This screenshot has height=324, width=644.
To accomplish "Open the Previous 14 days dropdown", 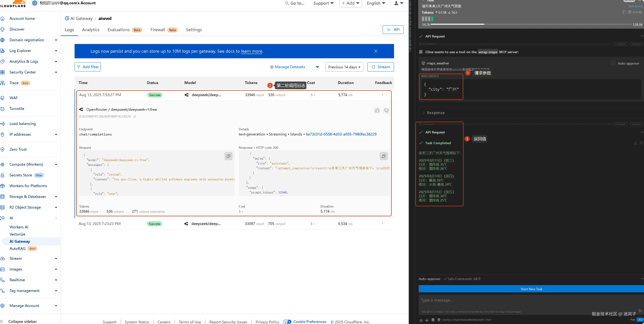I will tap(344, 67).
